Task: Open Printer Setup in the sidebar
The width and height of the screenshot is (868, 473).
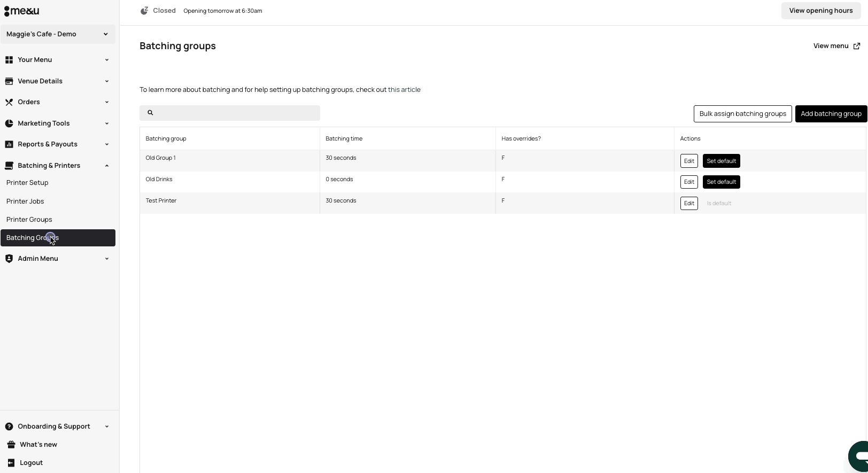Action: (27, 183)
